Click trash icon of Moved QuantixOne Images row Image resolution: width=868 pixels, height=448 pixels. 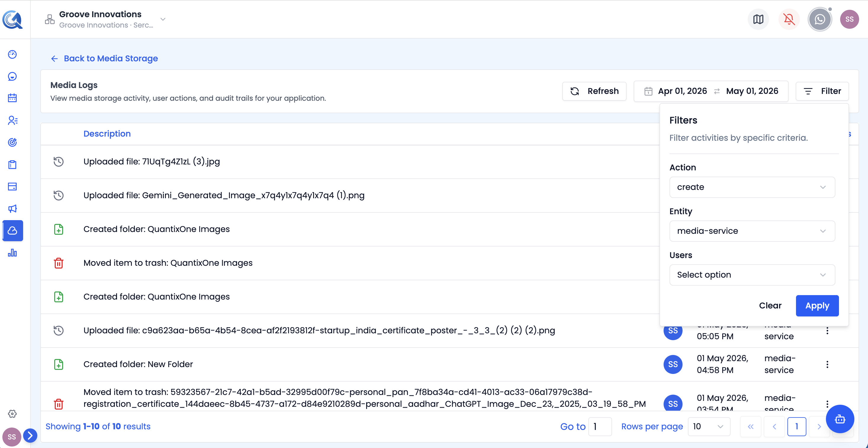tap(59, 263)
